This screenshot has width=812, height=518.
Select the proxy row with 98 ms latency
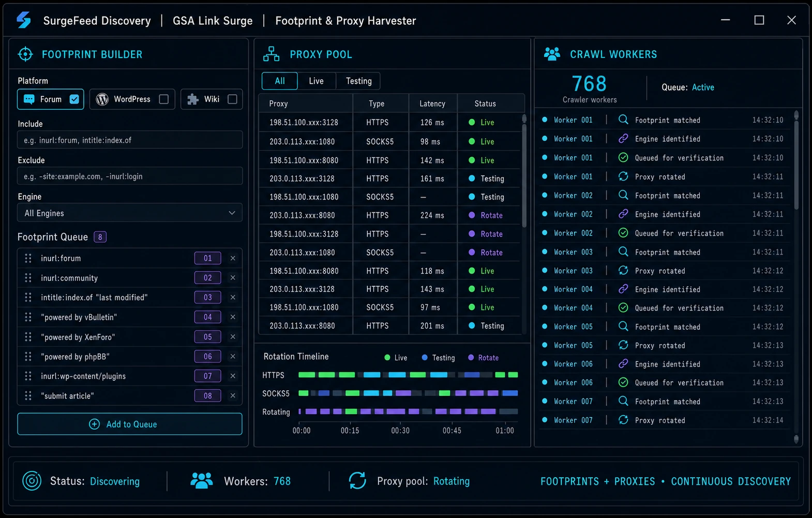pyautogui.click(x=389, y=141)
